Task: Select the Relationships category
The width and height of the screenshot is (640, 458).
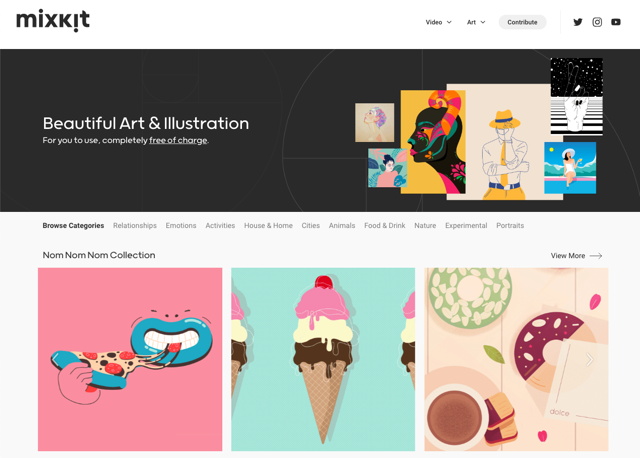Action: [135, 226]
